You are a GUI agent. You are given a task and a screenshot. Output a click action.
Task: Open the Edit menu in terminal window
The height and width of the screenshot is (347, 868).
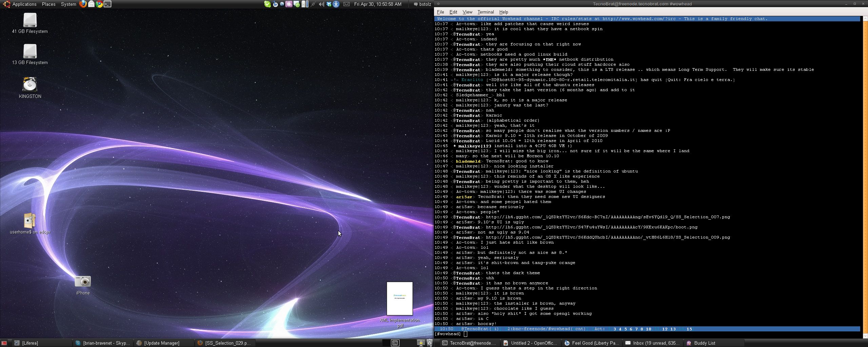(453, 12)
